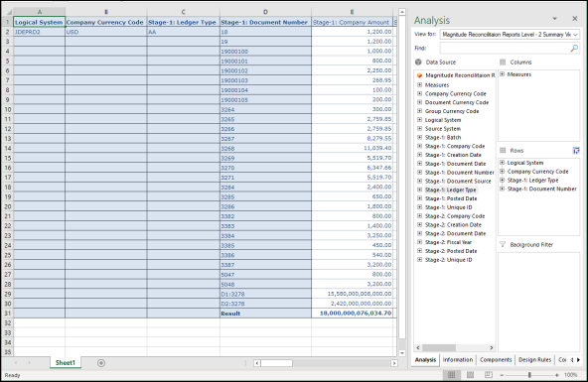Select Stage-1: Posted Date tree item
The height and width of the screenshot is (382, 588).
(x=451, y=198)
